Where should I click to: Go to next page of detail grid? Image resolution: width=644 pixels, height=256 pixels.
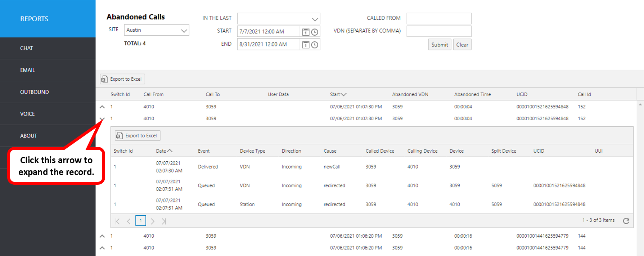(x=153, y=221)
